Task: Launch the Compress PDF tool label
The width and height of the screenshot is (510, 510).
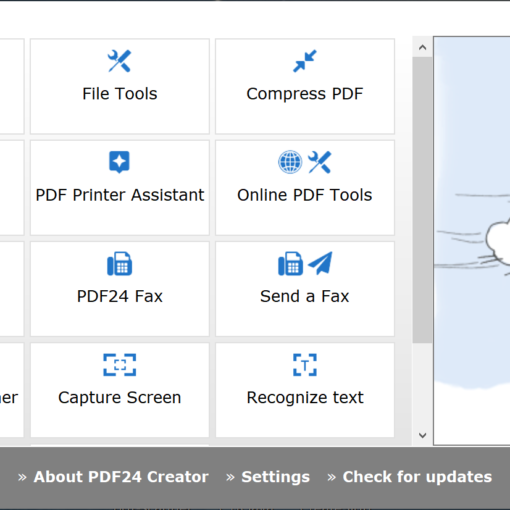Action: click(x=305, y=94)
